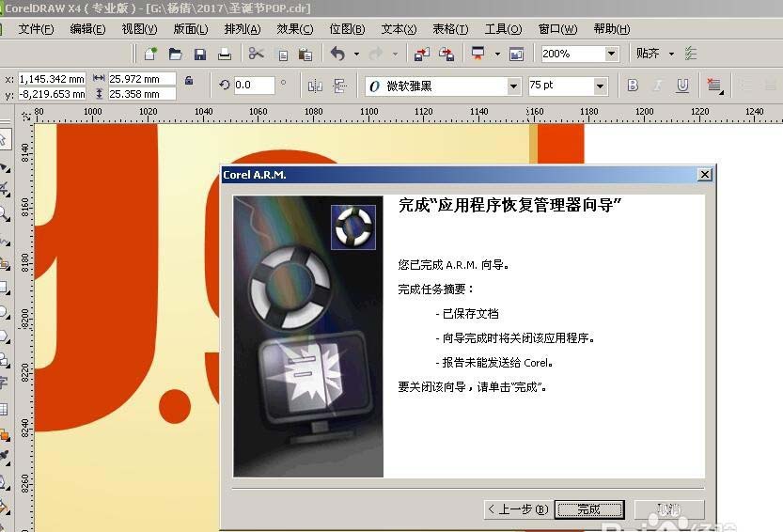Image resolution: width=783 pixels, height=532 pixels.
Task: Select the Shape edit tool in toolbox
Action: [5, 167]
